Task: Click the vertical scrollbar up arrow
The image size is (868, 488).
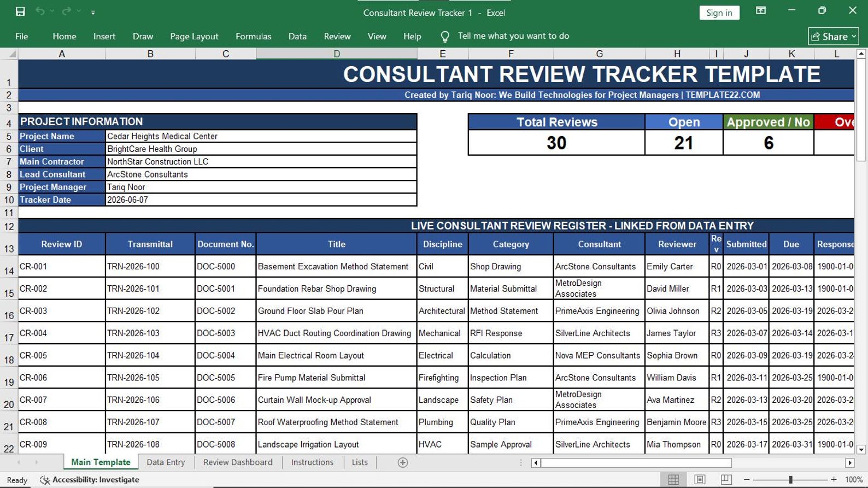Action: click(861, 54)
